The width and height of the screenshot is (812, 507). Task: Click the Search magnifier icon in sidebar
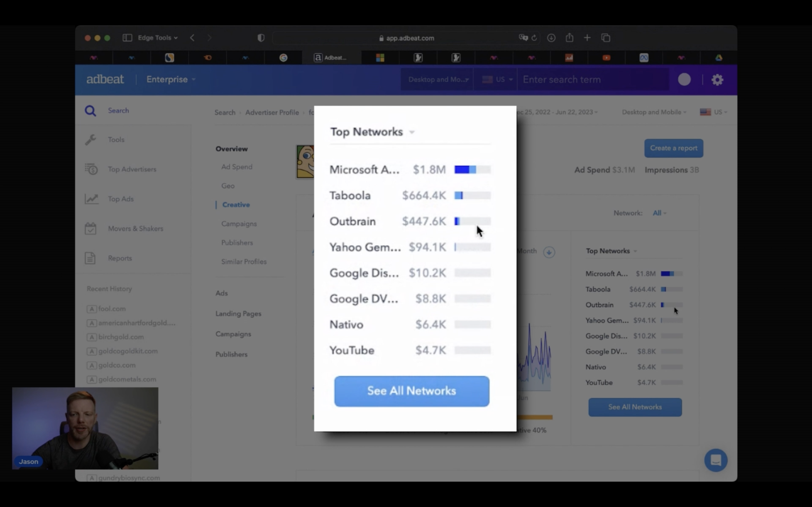click(90, 111)
